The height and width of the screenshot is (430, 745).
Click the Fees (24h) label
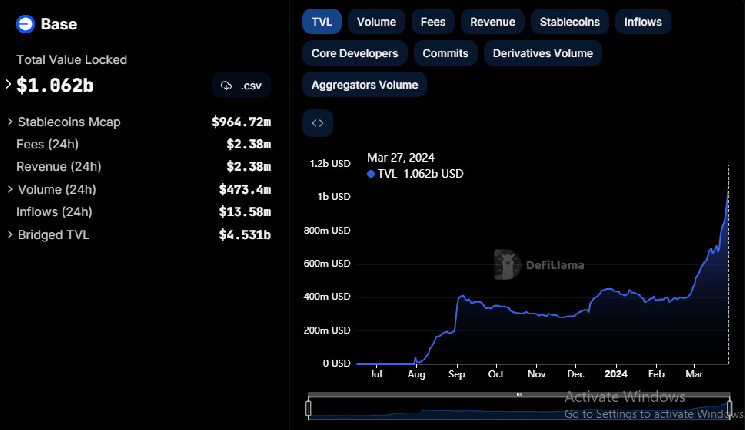pos(48,144)
